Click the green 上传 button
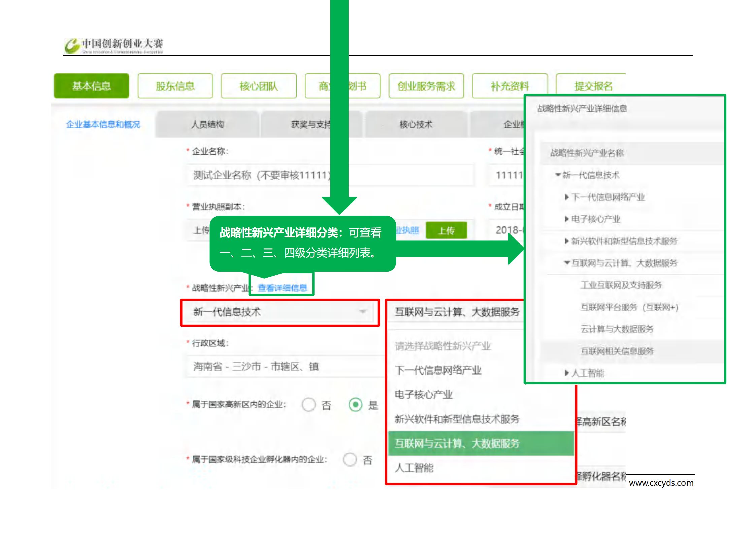756x534 pixels. (x=446, y=230)
